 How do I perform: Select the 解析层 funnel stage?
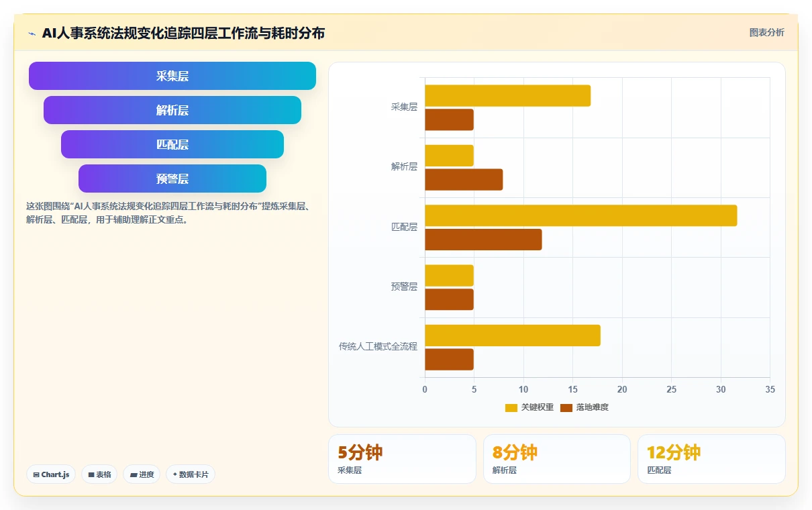(x=172, y=110)
